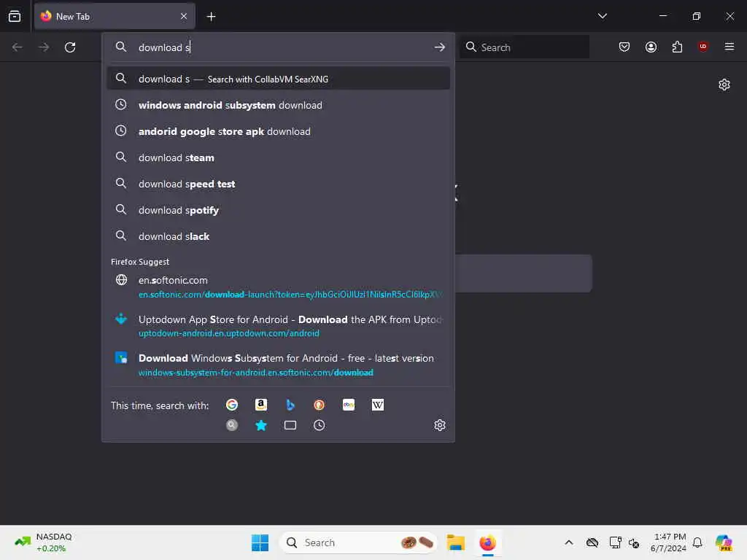The height and width of the screenshot is (560, 747).
Task: Open the Firefox account icon
Action: point(651,47)
